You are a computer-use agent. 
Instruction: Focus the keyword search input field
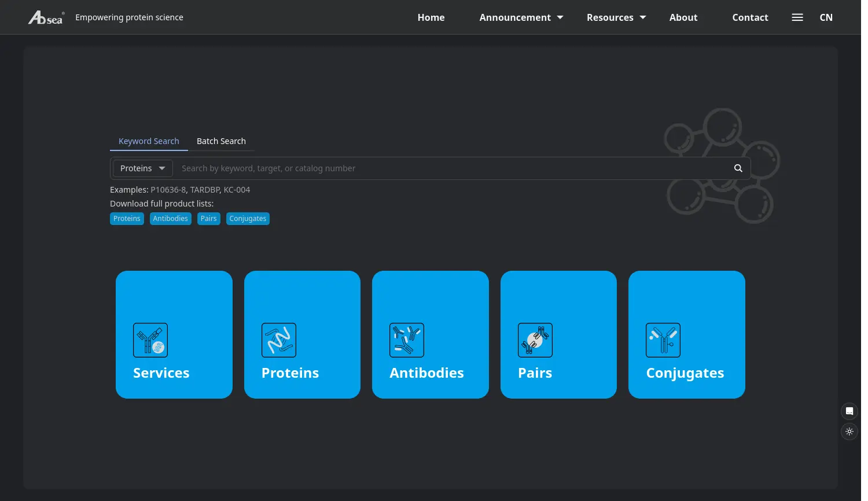[x=451, y=168]
